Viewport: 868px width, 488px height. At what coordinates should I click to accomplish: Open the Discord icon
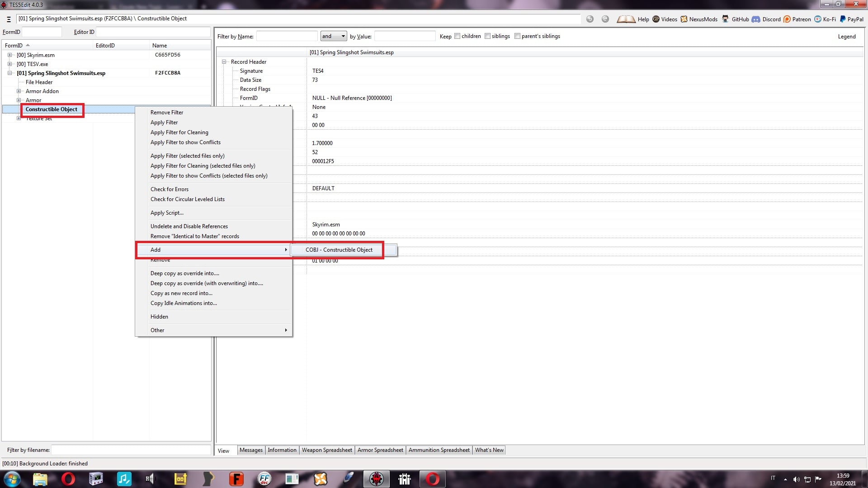pos(756,19)
